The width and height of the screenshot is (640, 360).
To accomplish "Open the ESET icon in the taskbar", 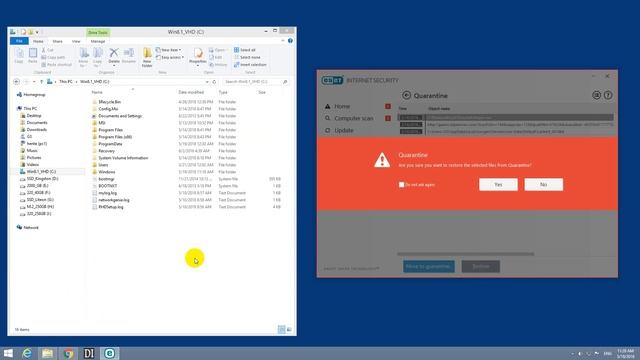I will [x=109, y=353].
